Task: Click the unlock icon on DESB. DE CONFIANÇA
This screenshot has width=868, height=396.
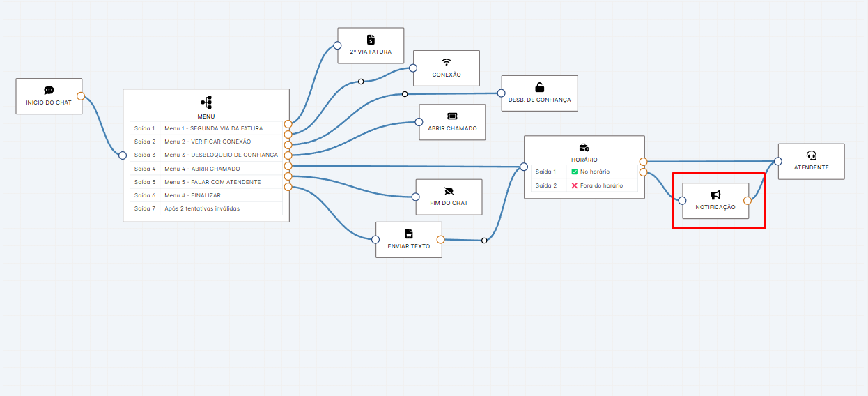Action: pos(539,87)
